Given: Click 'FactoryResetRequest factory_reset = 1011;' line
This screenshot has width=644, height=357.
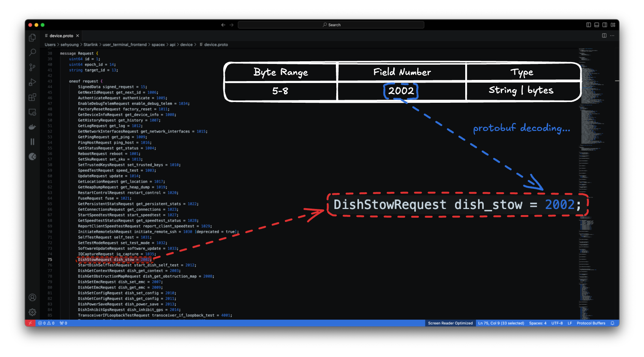Looking at the screenshot, I should pyautogui.click(x=124, y=109).
